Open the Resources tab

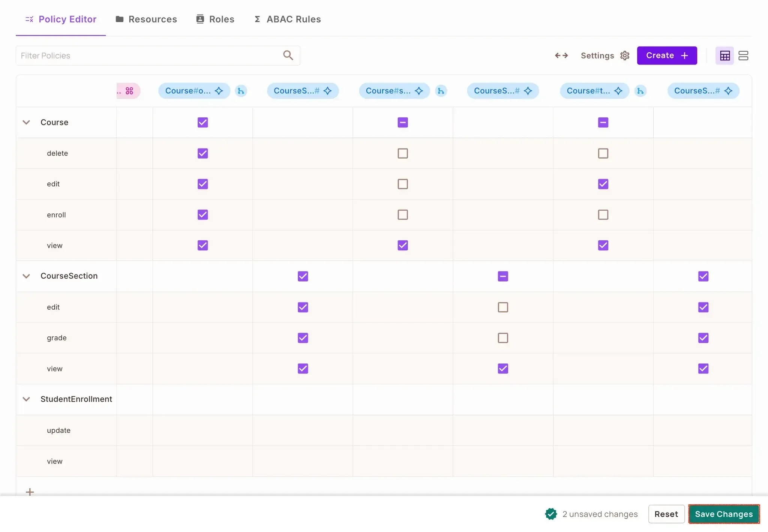pyautogui.click(x=146, y=19)
